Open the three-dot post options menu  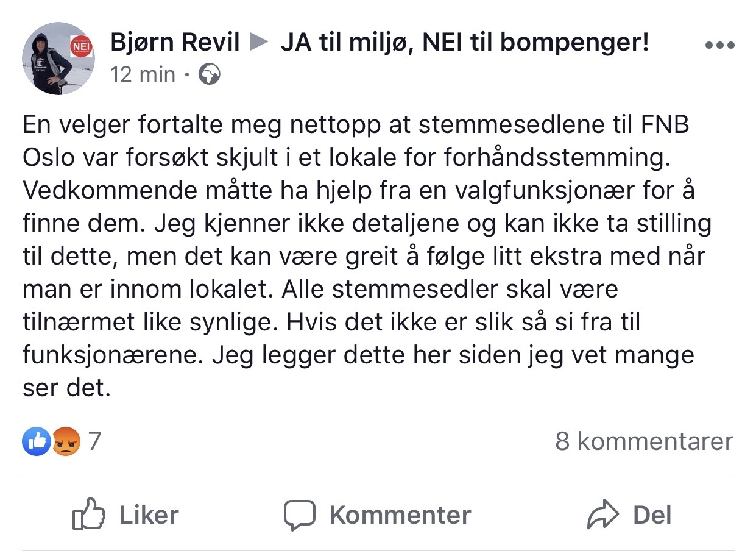pyautogui.click(x=719, y=45)
